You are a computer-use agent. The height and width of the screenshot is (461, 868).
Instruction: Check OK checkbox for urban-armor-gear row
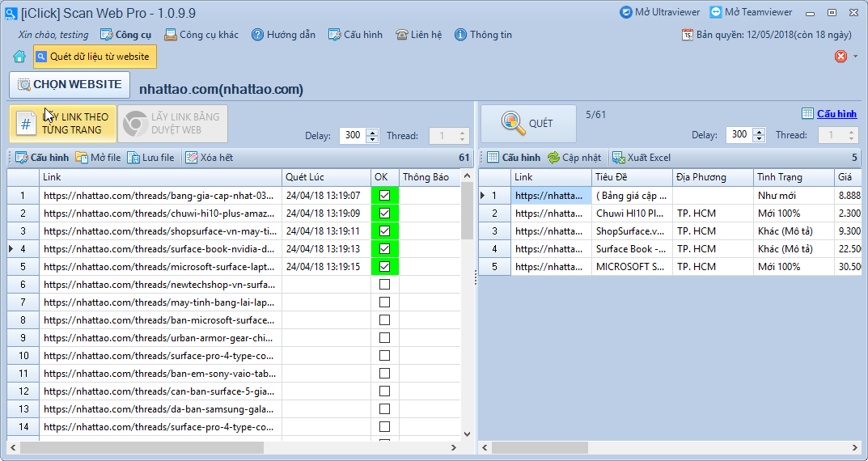385,337
